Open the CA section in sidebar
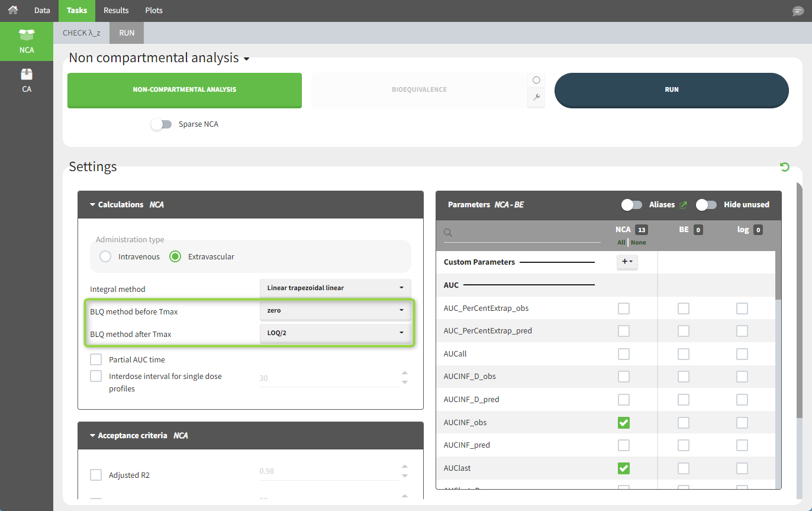This screenshot has height=511, width=812. [x=27, y=80]
